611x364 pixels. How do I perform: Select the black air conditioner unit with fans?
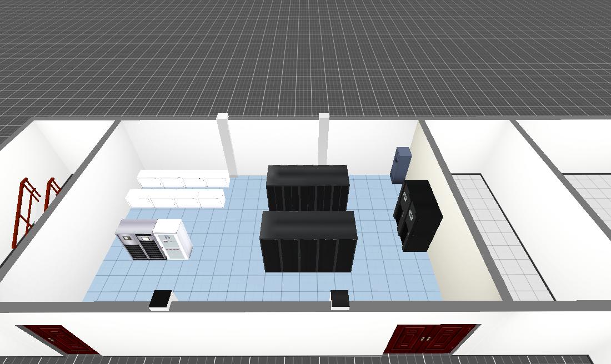click(417, 215)
